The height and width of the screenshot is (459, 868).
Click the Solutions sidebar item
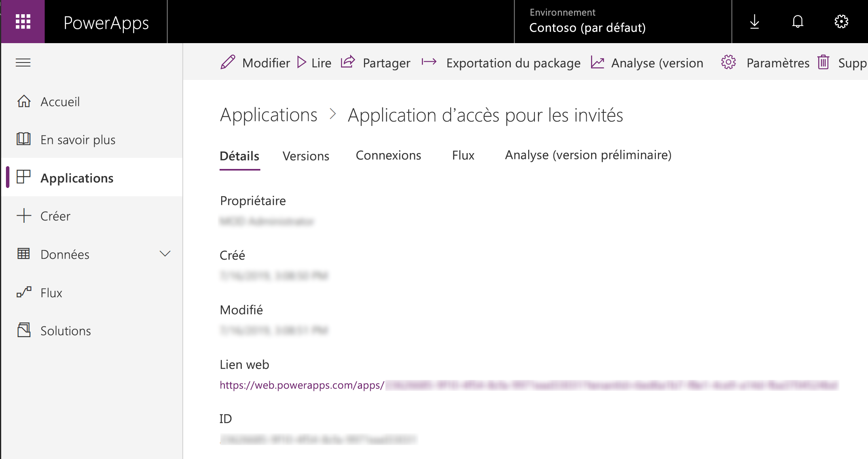pyautogui.click(x=65, y=330)
